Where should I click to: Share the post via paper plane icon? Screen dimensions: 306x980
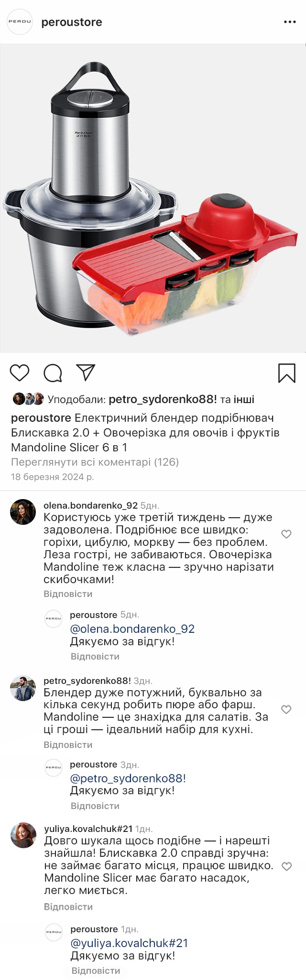[x=86, y=373]
